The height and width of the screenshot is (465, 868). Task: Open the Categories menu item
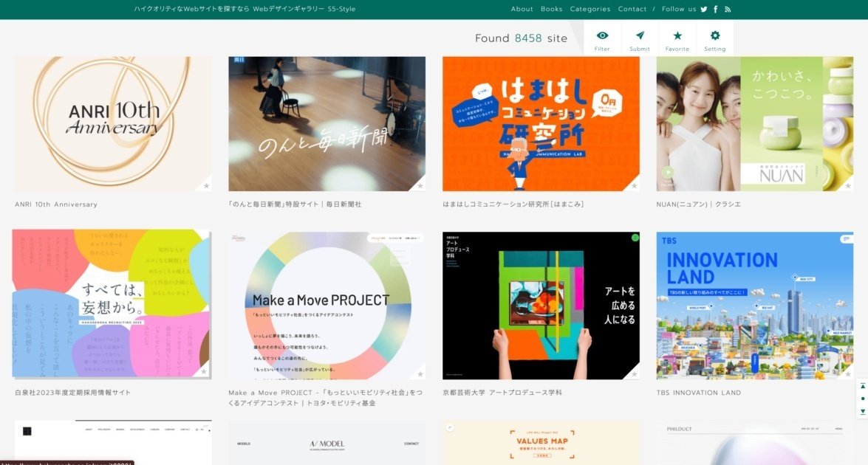pyautogui.click(x=590, y=9)
